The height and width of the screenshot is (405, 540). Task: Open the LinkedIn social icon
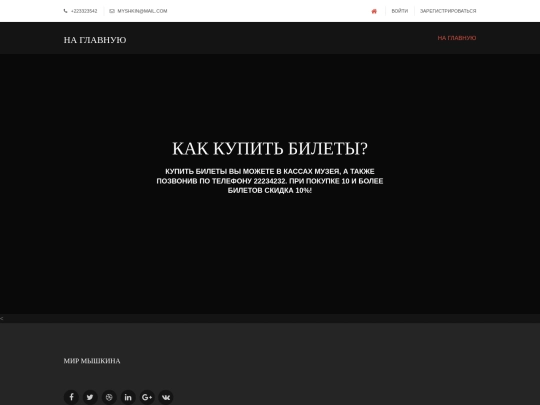tap(128, 397)
